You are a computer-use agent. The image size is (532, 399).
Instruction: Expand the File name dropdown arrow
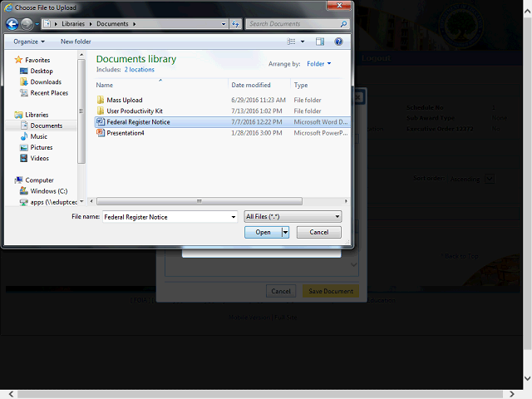click(x=234, y=217)
